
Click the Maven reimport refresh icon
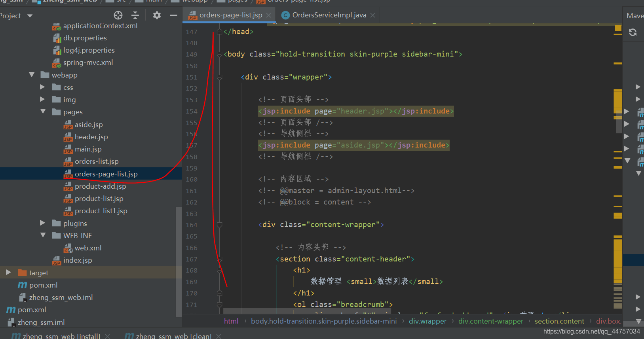(633, 32)
